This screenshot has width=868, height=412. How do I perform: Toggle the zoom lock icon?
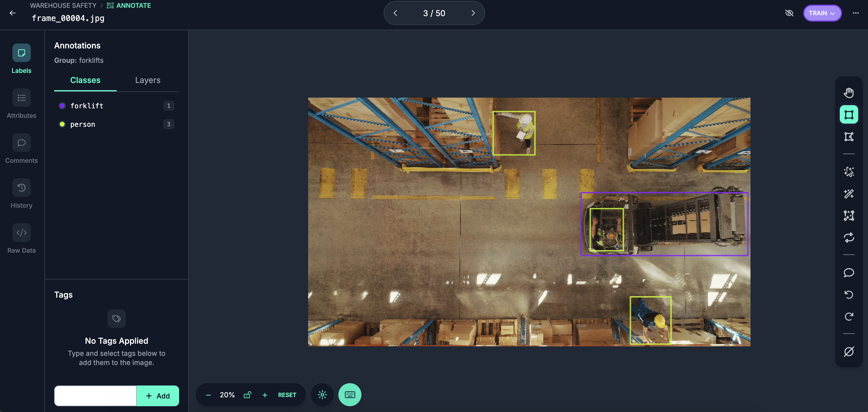(247, 395)
